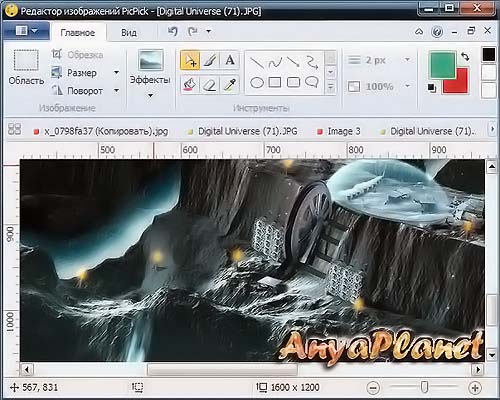Click the zoom slider handle

click(424, 387)
